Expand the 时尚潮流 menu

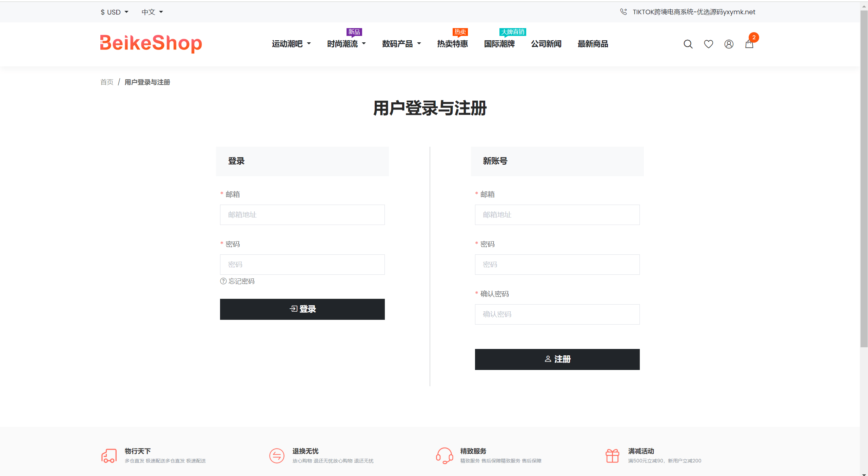click(346, 44)
